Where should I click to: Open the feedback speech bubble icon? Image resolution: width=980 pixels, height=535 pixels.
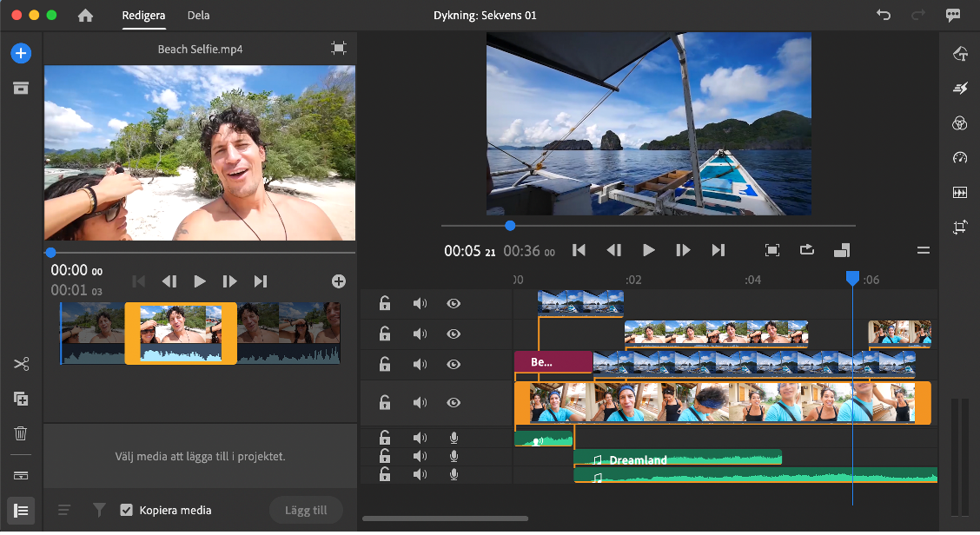pyautogui.click(x=953, y=16)
